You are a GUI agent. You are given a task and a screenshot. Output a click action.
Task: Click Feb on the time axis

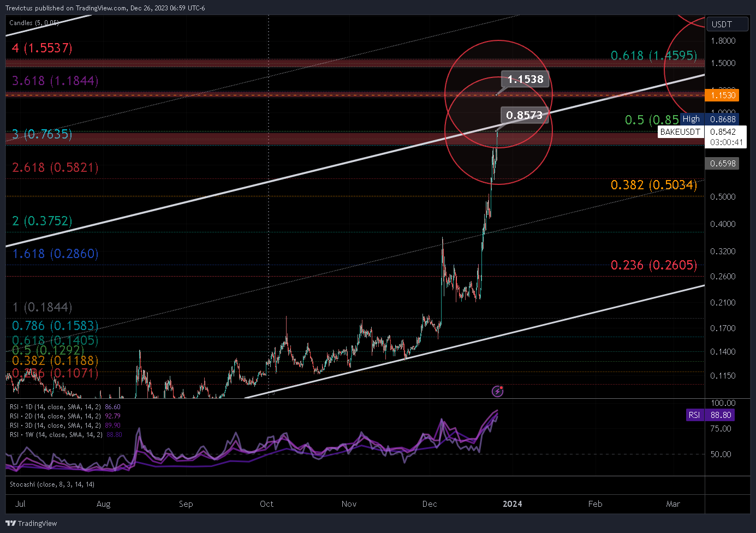click(x=595, y=504)
